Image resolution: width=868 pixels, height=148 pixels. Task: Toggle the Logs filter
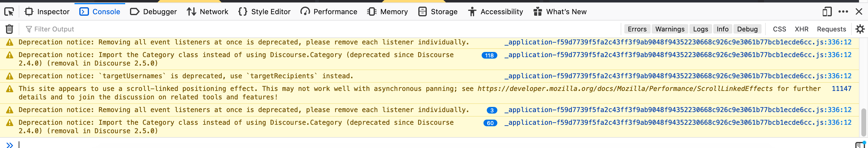tap(700, 29)
